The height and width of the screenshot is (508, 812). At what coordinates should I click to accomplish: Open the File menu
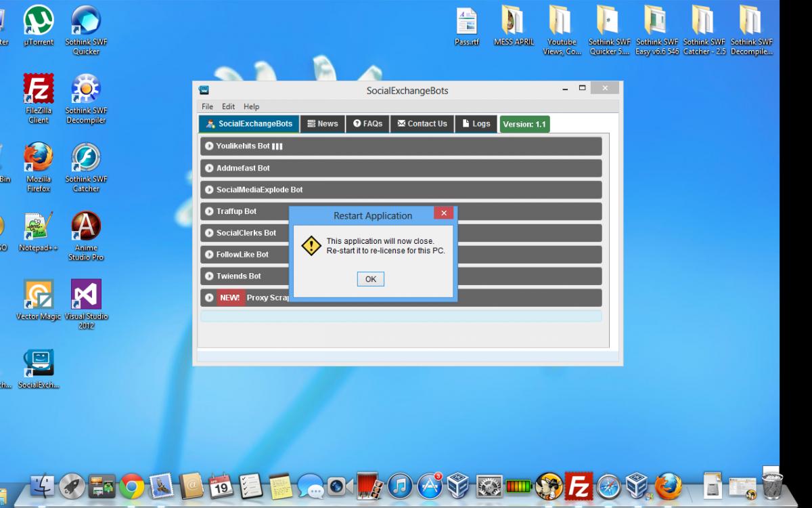tap(207, 106)
